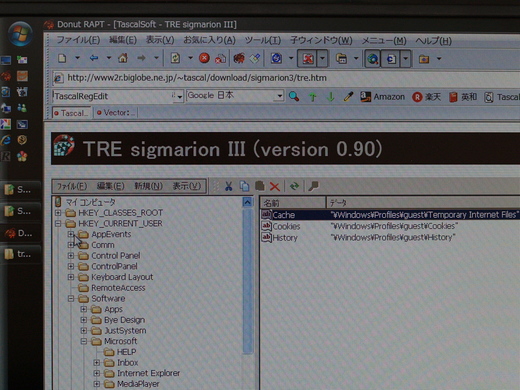Click the red delete X in TRE toolbar
This screenshot has height=390, width=520.
(x=275, y=186)
